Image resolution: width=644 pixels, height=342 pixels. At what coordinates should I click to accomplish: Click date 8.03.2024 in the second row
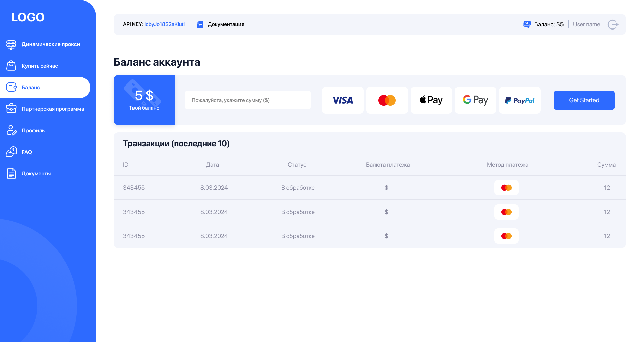pyautogui.click(x=214, y=212)
